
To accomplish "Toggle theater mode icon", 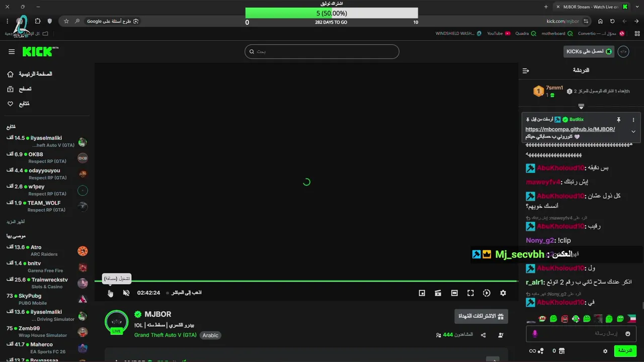I will (454, 293).
